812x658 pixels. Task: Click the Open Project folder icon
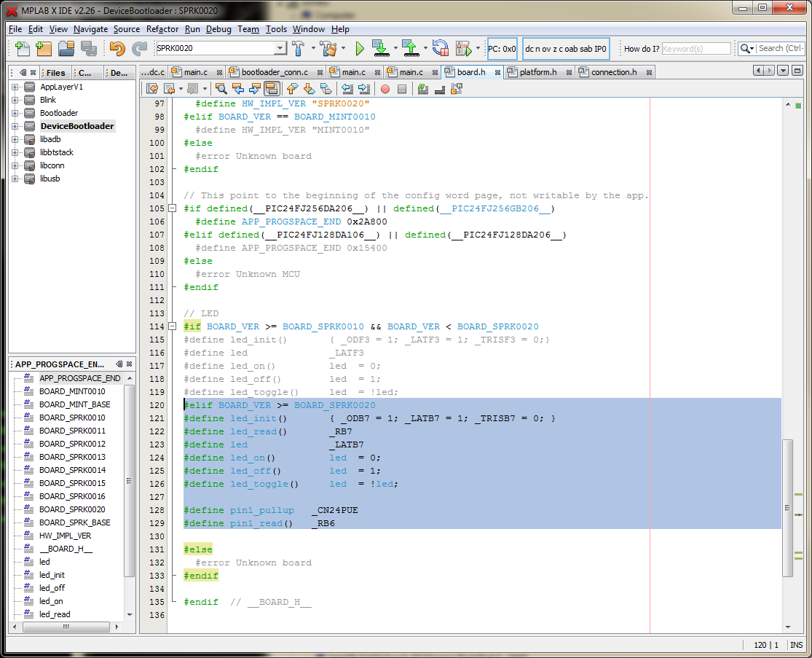(x=66, y=49)
